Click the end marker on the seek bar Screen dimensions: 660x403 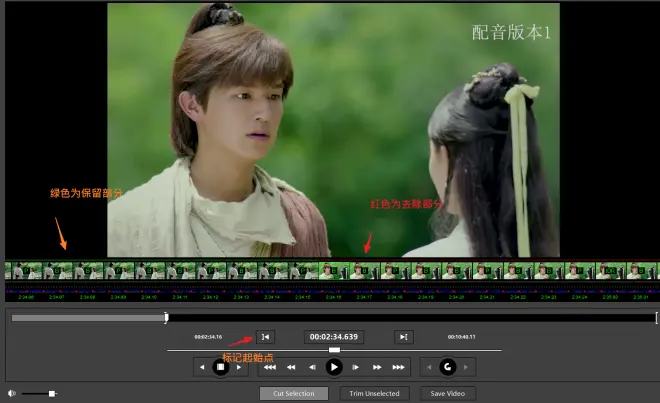point(656,318)
